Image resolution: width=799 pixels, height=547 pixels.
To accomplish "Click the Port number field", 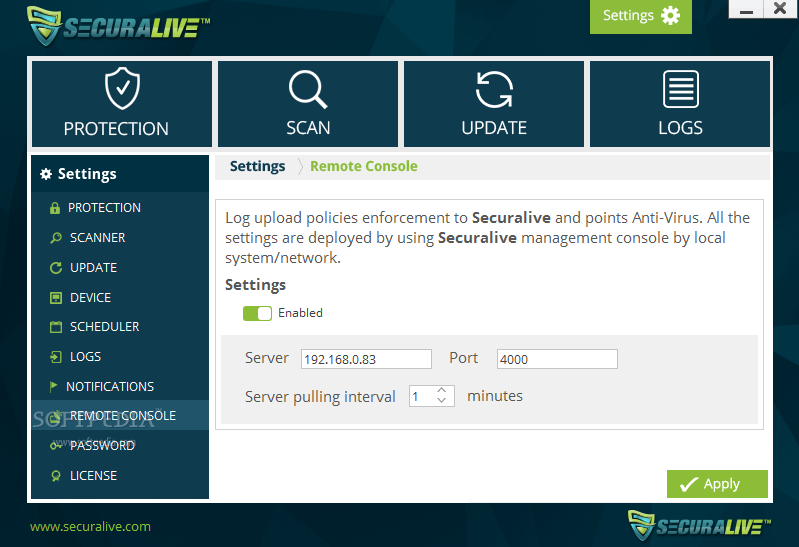I will (x=557, y=359).
